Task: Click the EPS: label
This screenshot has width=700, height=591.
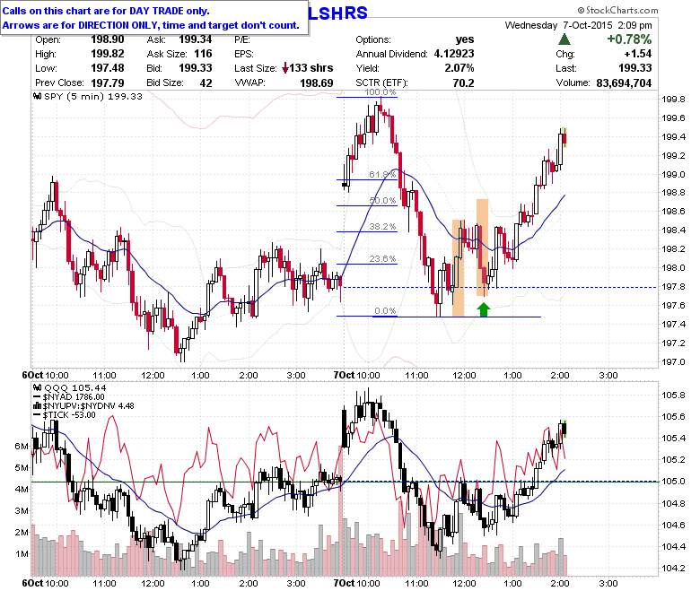Action: click(244, 54)
